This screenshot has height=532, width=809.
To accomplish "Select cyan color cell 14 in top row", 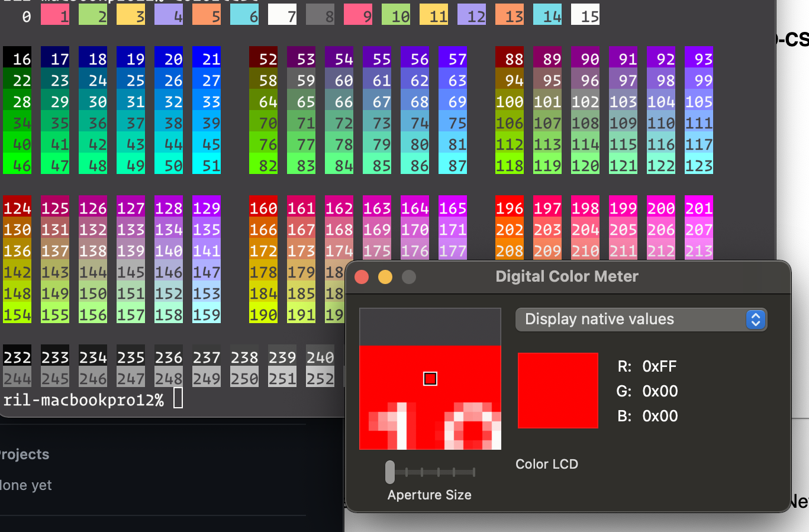I will pyautogui.click(x=547, y=14).
